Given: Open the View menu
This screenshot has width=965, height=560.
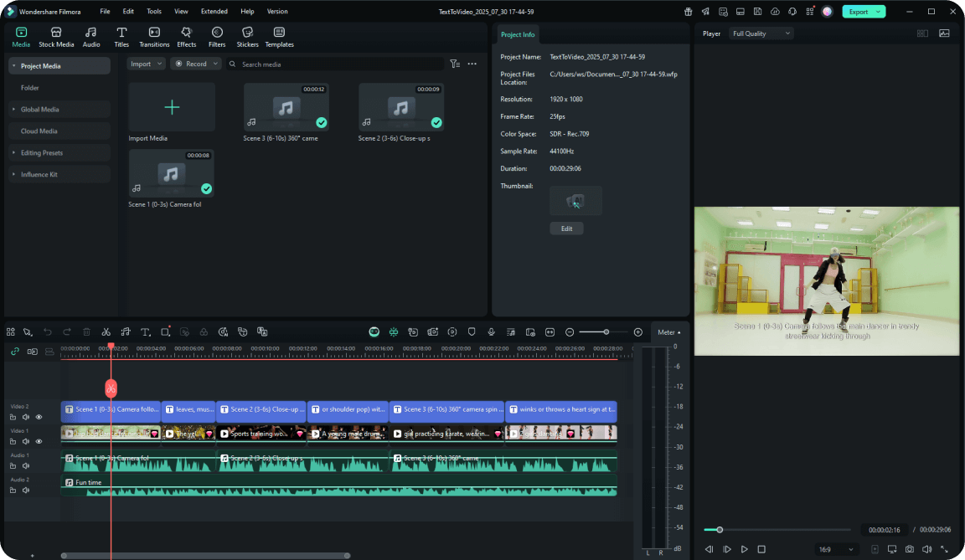Looking at the screenshot, I should (x=181, y=12).
